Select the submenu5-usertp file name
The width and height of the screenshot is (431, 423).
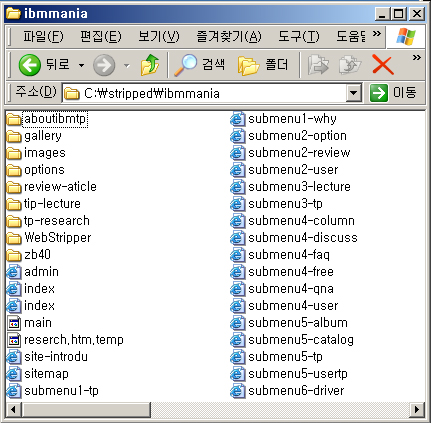click(x=298, y=374)
